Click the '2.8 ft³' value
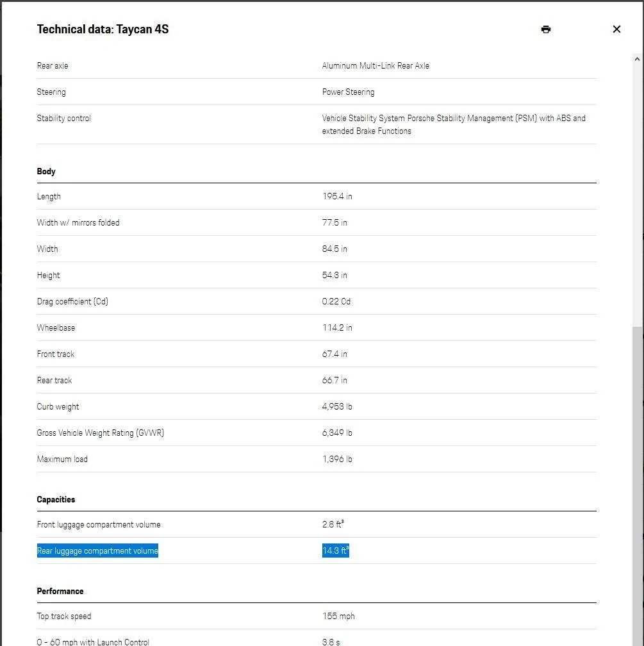The height and width of the screenshot is (646, 644). (x=333, y=524)
